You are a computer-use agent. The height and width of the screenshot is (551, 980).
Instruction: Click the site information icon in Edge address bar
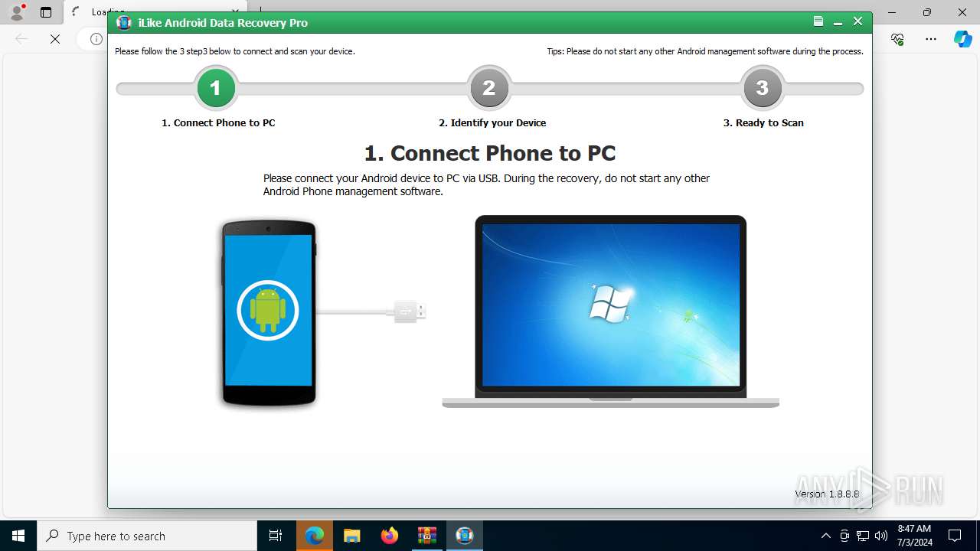[96, 38]
